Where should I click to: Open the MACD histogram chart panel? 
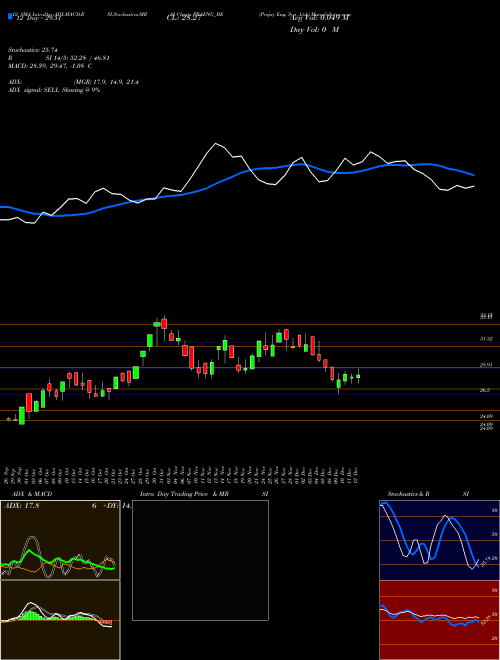[x=60, y=620]
